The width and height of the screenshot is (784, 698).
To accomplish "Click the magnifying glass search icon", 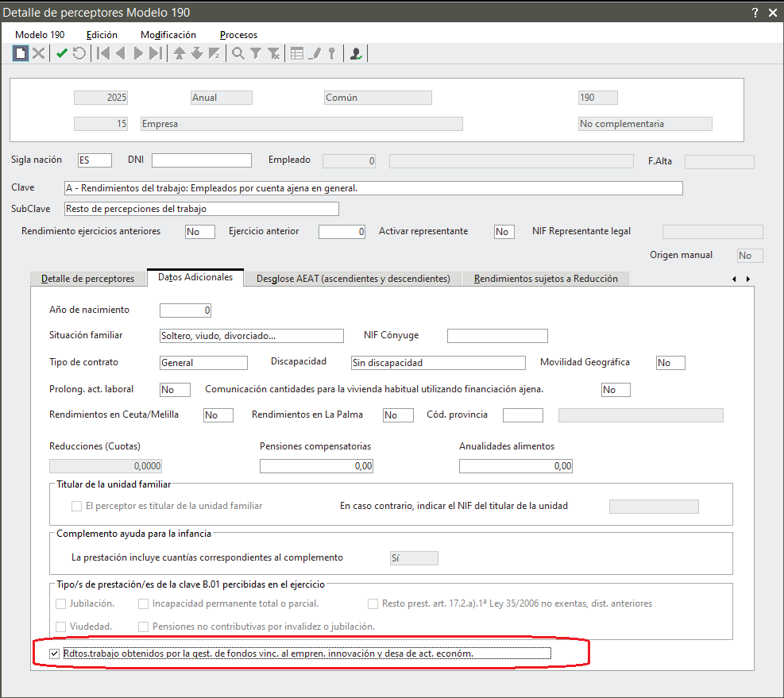I will (238, 53).
